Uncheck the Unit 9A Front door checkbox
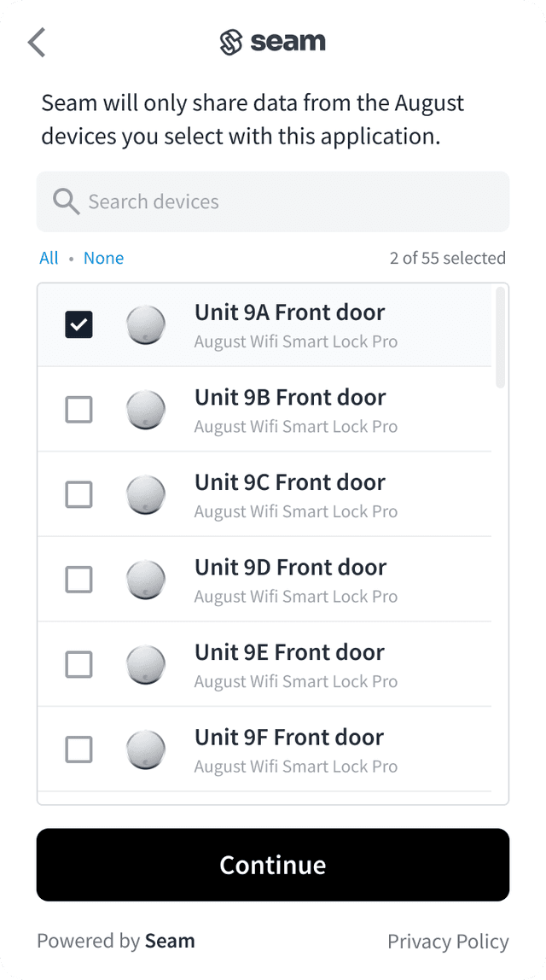This screenshot has height=980, width=546. pos(78,325)
